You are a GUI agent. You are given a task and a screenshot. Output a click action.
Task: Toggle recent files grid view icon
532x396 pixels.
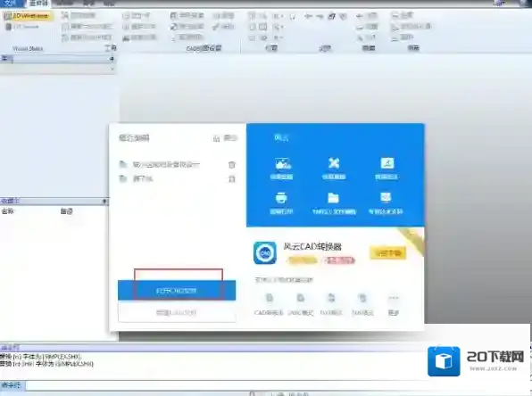pyautogui.click(x=217, y=138)
